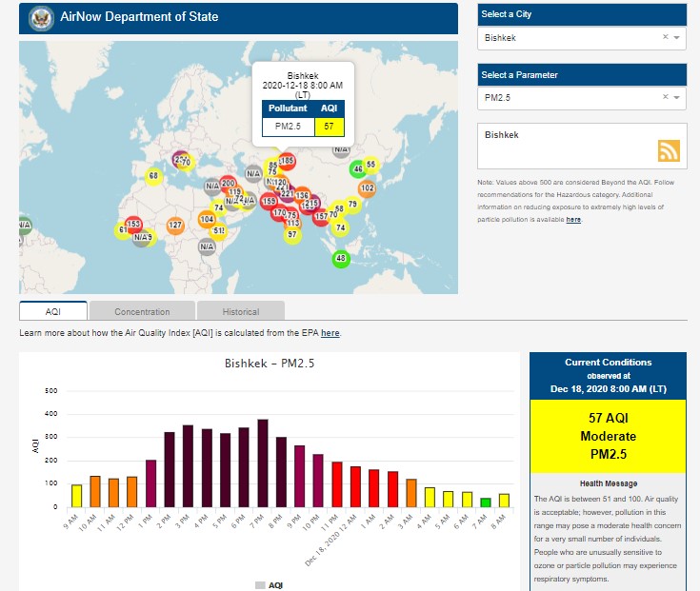
Task: Click the Department of State seal logo
Action: (x=39, y=16)
